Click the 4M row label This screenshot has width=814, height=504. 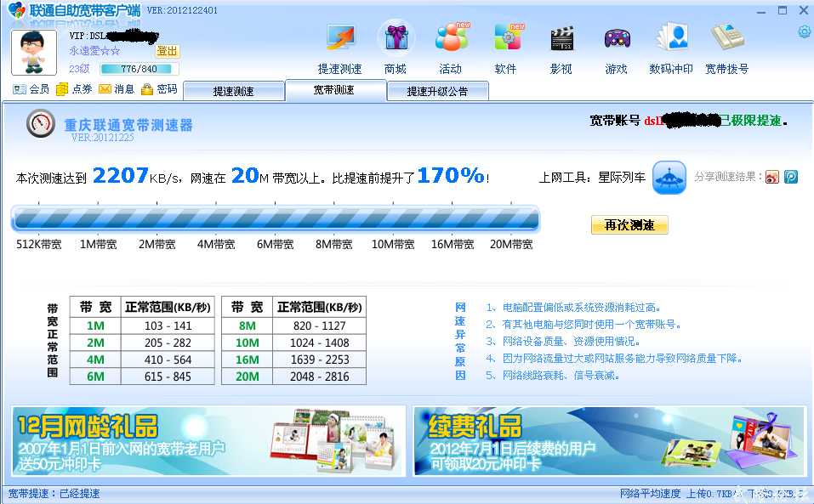click(95, 360)
